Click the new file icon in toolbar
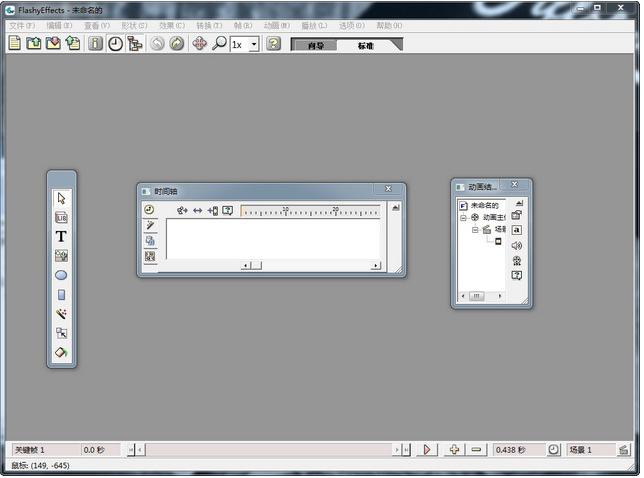The image size is (644, 478). 15,44
